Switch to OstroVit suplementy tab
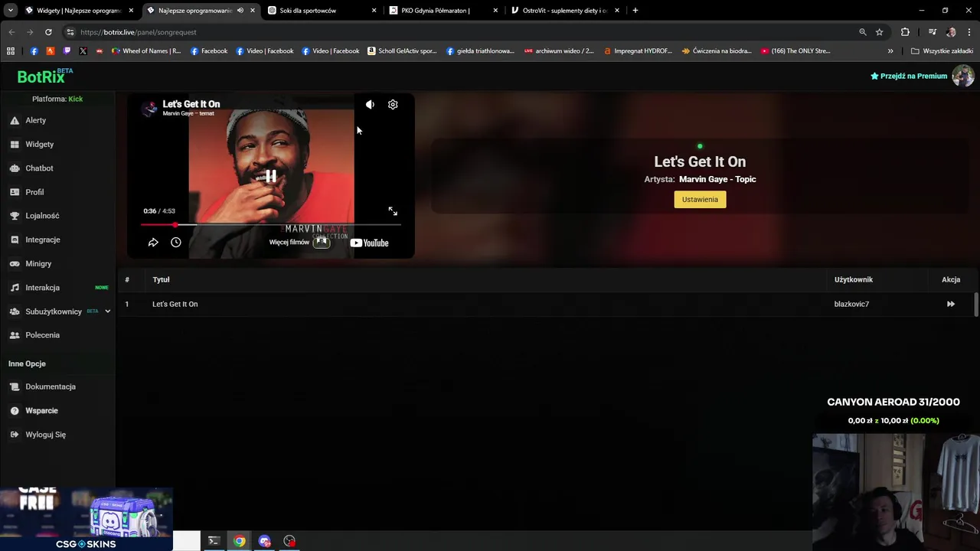This screenshot has height=551, width=980. pyautogui.click(x=564, y=11)
